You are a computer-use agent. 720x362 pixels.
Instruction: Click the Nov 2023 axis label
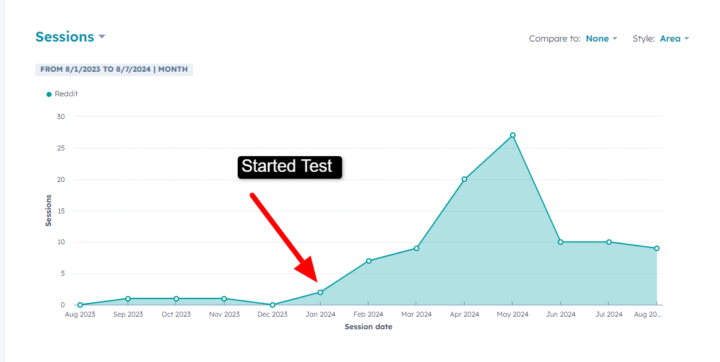(224, 315)
